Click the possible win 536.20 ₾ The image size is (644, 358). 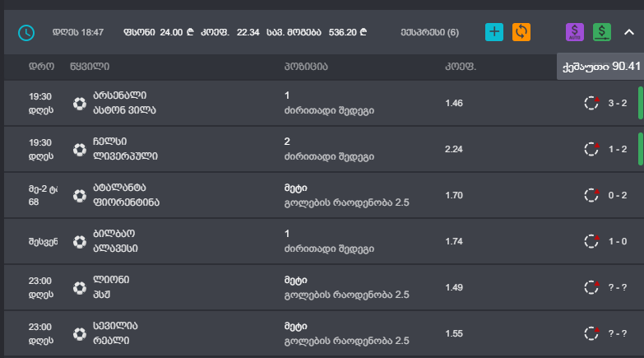347,32
